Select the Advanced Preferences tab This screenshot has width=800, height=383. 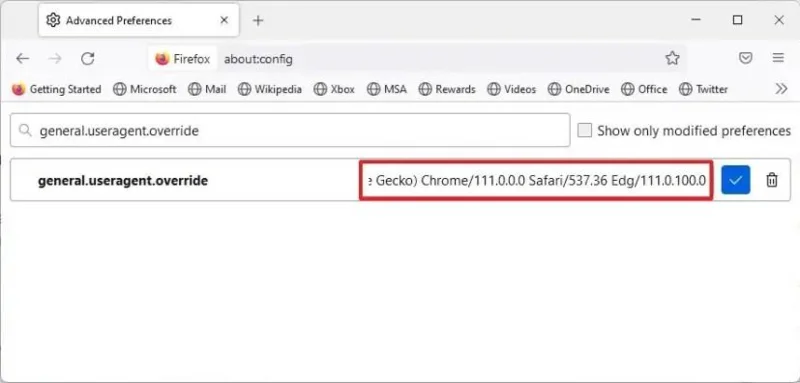pos(139,20)
